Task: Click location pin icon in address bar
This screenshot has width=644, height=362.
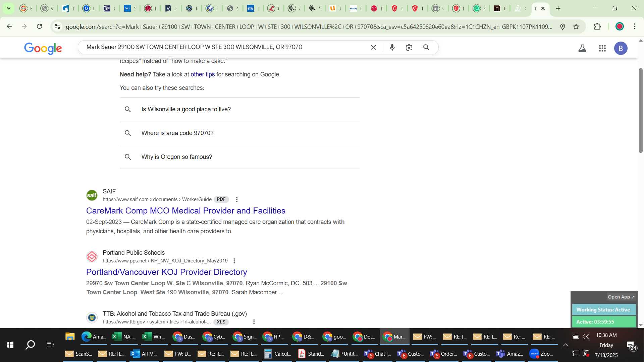Action: [x=563, y=26]
